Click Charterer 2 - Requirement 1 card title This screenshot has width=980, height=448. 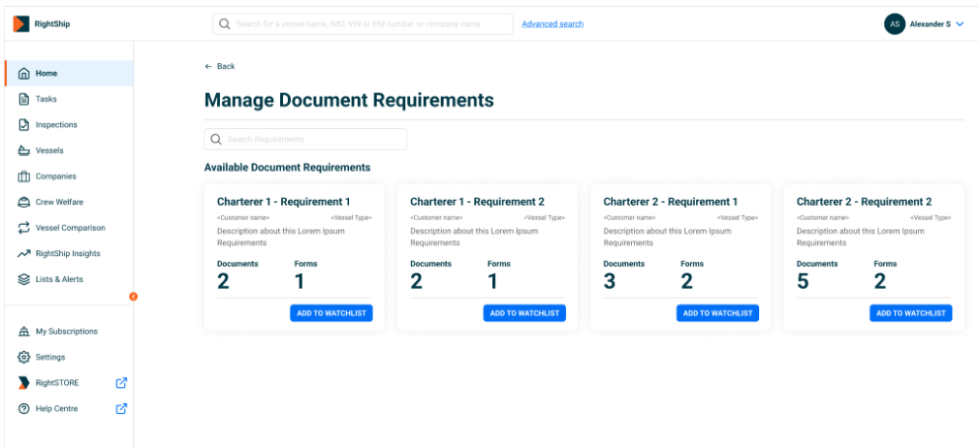[x=671, y=202]
